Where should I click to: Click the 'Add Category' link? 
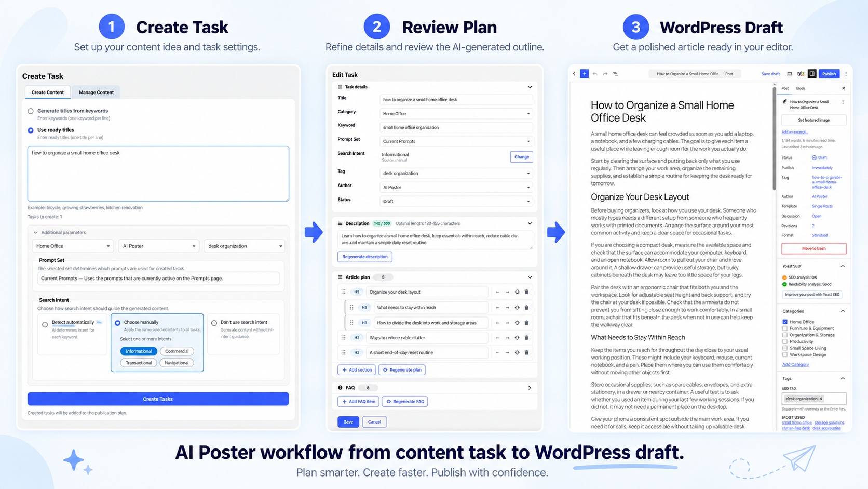pyautogui.click(x=795, y=364)
